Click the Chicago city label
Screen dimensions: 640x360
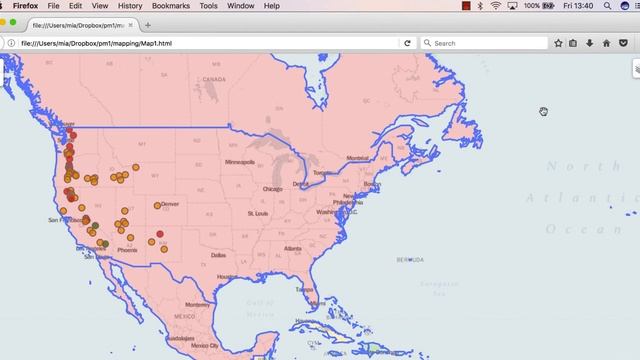(272, 189)
